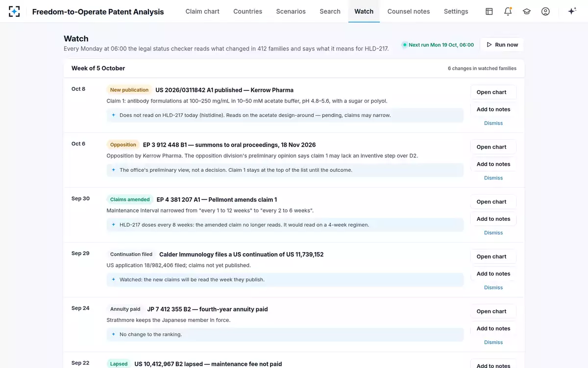Viewport: 588px width, 368px height.
Task: Open notifications bell
Action: click(x=508, y=11)
